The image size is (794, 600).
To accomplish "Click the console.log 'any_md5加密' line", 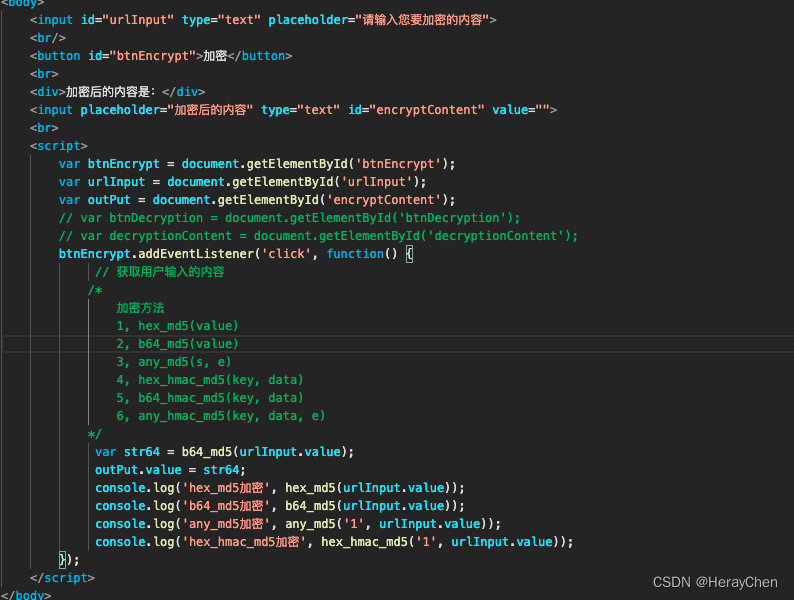I will tap(298, 524).
